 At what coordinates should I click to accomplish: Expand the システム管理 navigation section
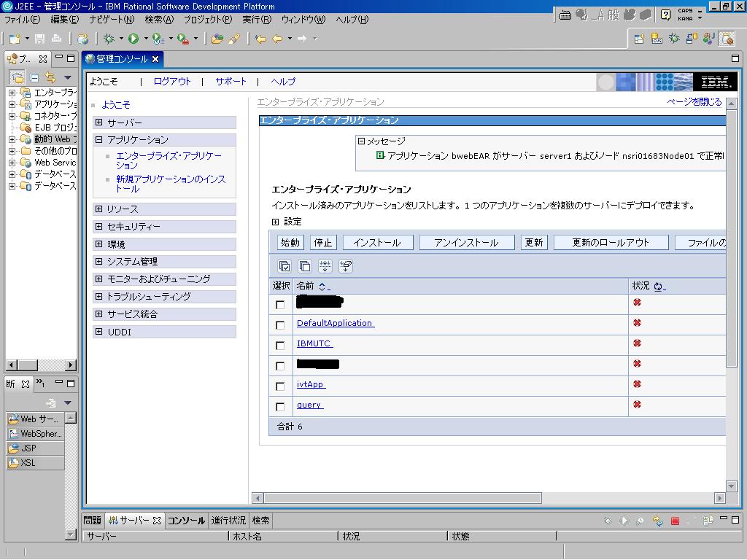pos(99,262)
